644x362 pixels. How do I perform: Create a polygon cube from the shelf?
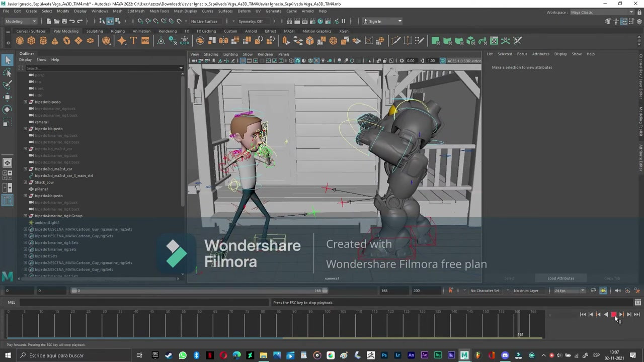[31, 41]
